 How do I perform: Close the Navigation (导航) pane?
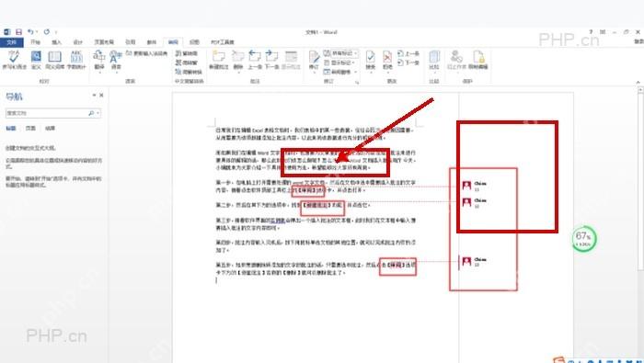(101, 96)
